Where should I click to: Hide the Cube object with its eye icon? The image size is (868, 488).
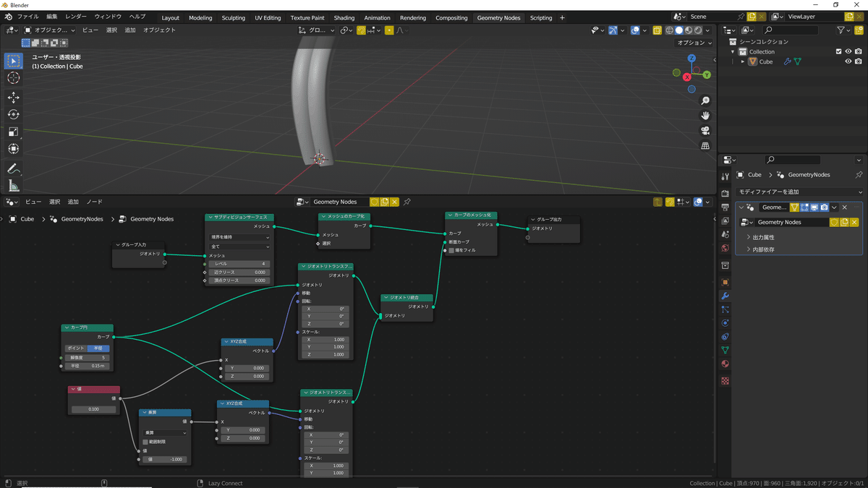point(848,61)
